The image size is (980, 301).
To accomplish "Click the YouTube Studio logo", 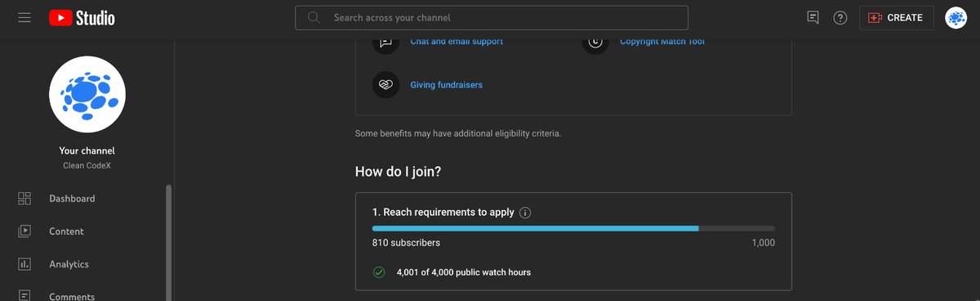I will tap(82, 17).
